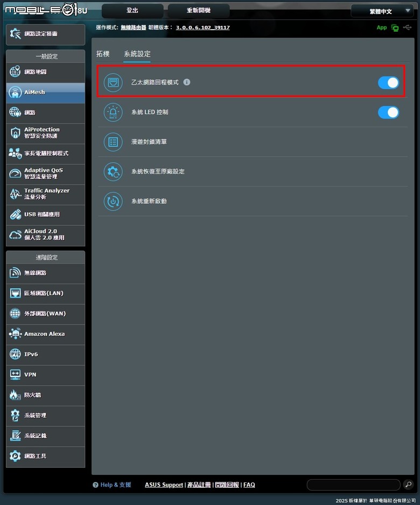
Task: Click the Amazon Alexa icon
Action: pyautogui.click(x=15, y=334)
